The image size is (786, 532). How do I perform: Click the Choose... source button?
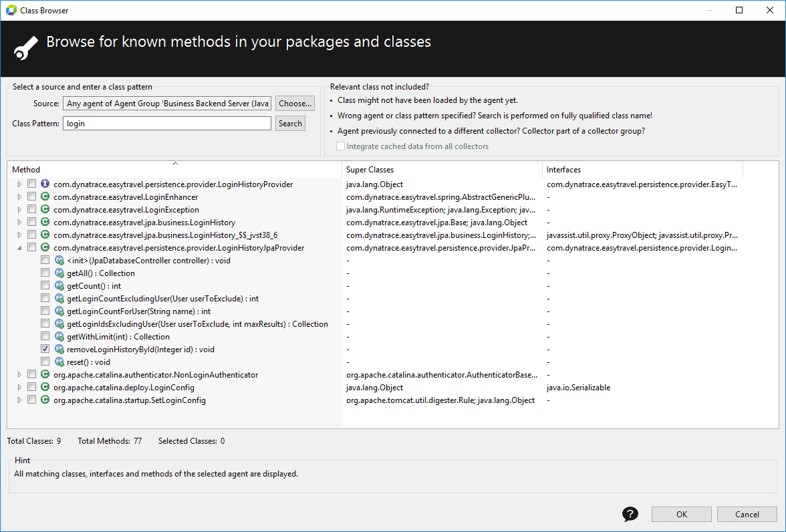tap(295, 104)
